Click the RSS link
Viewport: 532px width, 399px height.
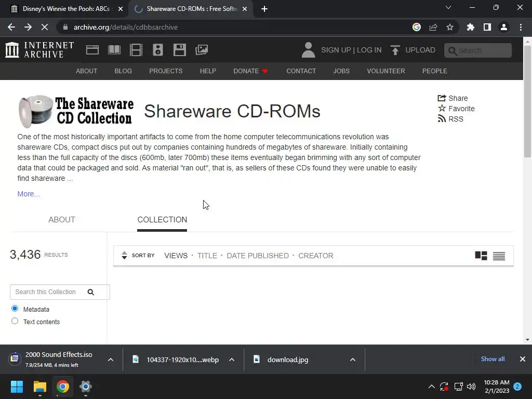450,119
